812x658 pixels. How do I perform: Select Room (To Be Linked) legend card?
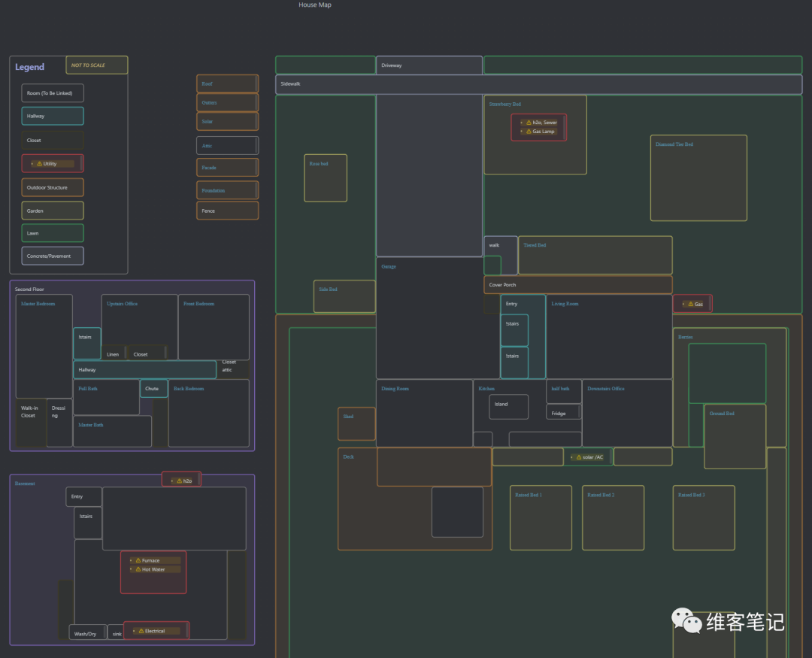(53, 93)
